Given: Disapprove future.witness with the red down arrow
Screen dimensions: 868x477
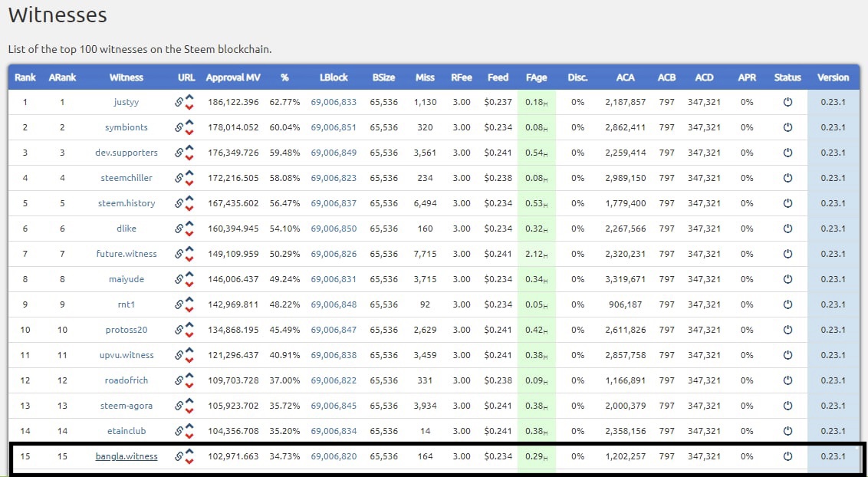Looking at the screenshot, I should [189, 259].
